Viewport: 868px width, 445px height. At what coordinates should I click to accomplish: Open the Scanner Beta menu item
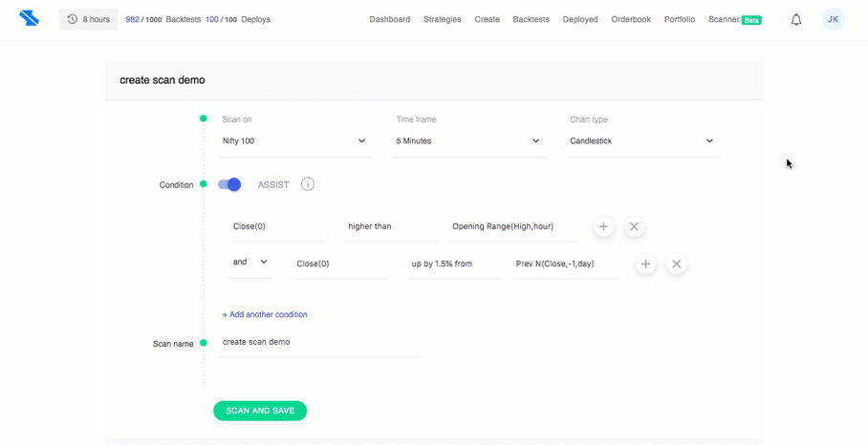click(734, 19)
